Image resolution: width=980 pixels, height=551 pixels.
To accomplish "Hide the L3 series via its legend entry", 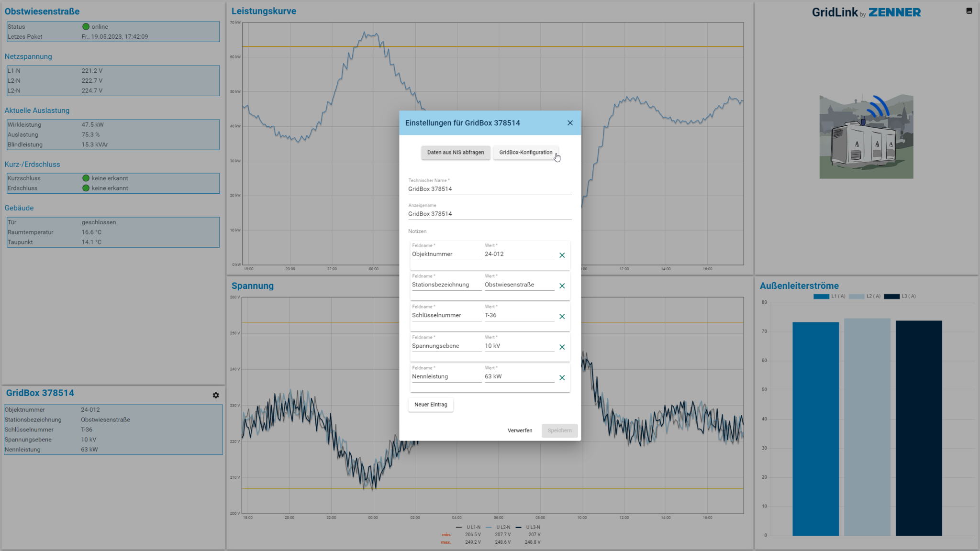I will [902, 296].
